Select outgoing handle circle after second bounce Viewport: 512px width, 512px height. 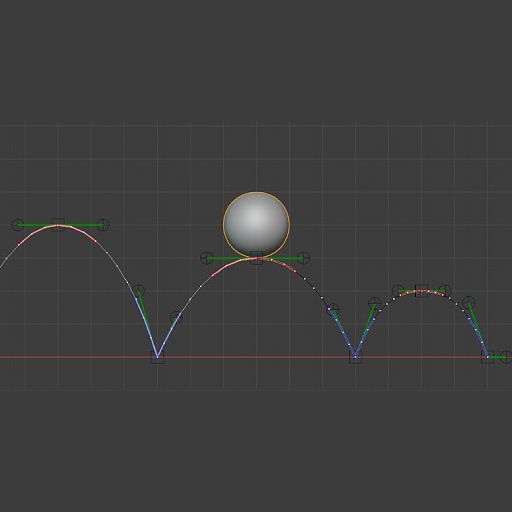[x=375, y=303]
